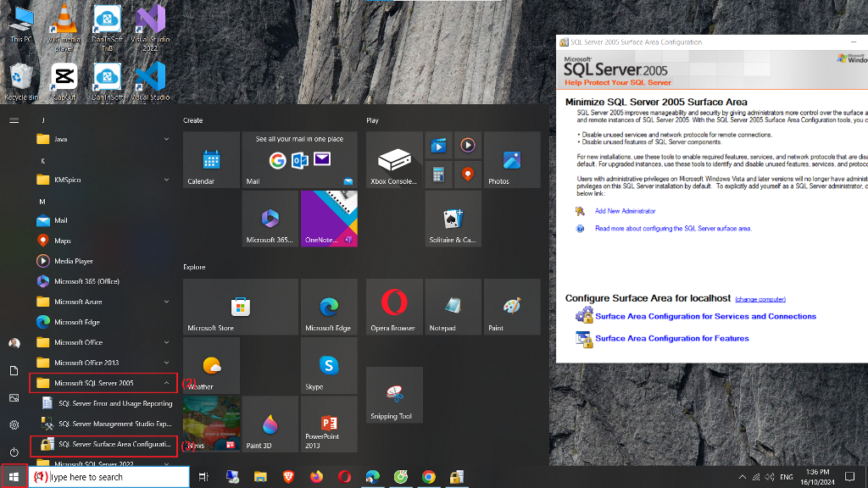
Task: Select the CapCut desktop icon
Action: pyautogui.click(x=64, y=81)
